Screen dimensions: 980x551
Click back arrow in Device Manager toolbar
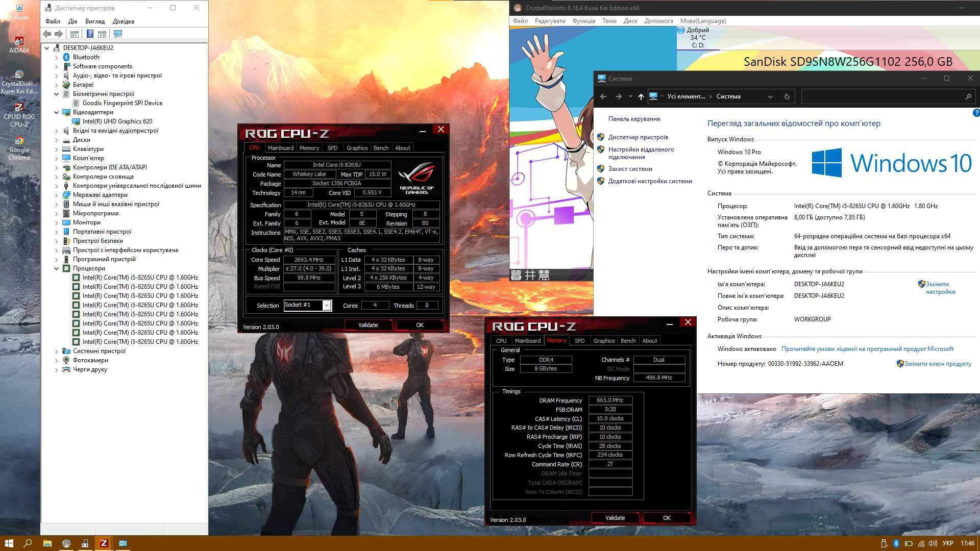click(x=47, y=34)
